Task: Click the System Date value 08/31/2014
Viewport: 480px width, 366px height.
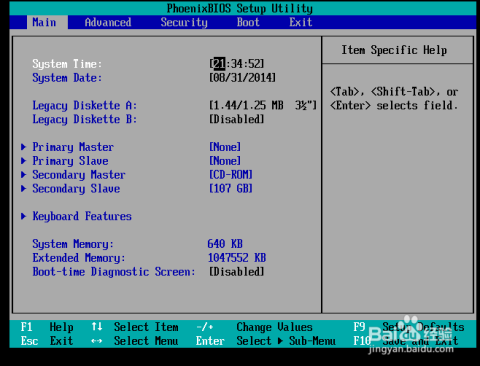Action: [242, 78]
